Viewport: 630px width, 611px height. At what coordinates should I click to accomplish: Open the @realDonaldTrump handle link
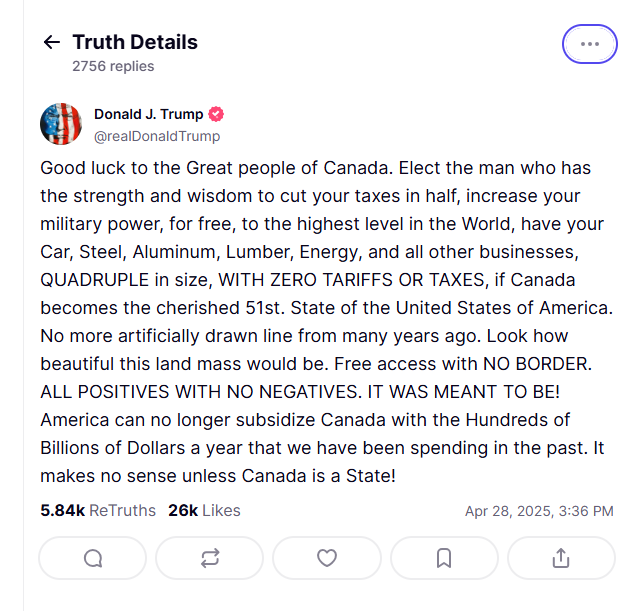coord(157,136)
